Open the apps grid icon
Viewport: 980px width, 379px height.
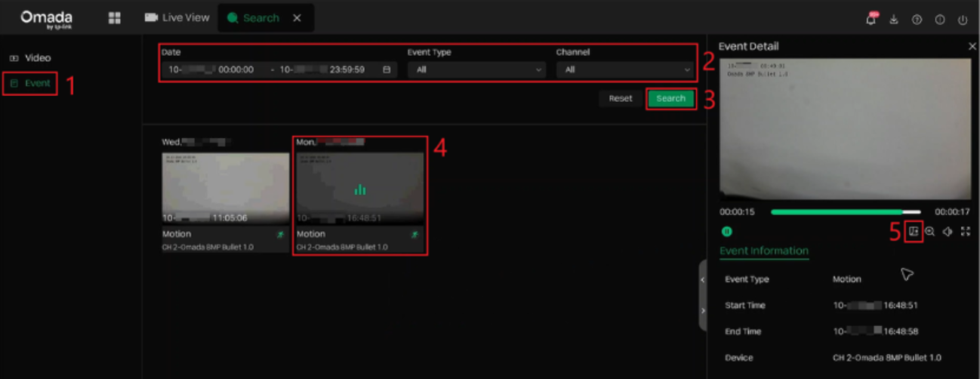point(115,17)
